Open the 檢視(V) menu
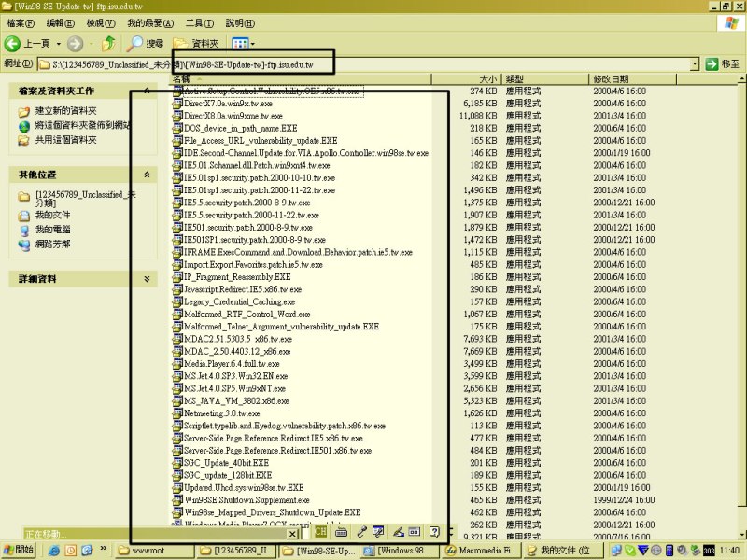 [101, 22]
